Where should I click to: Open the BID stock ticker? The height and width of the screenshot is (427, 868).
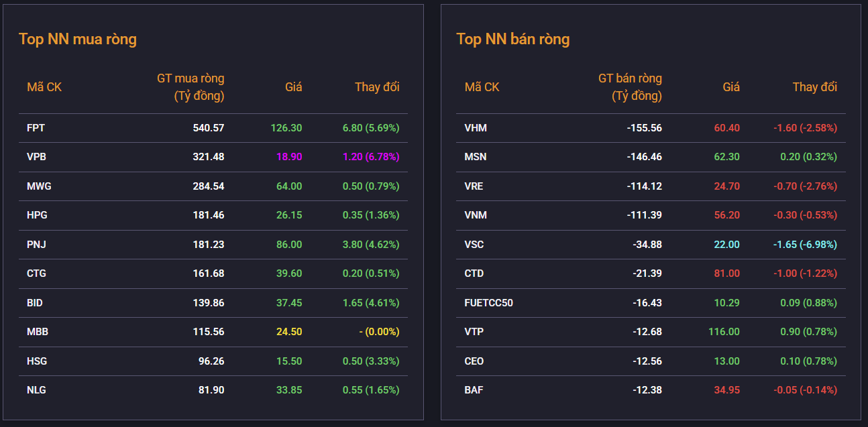[x=35, y=303]
